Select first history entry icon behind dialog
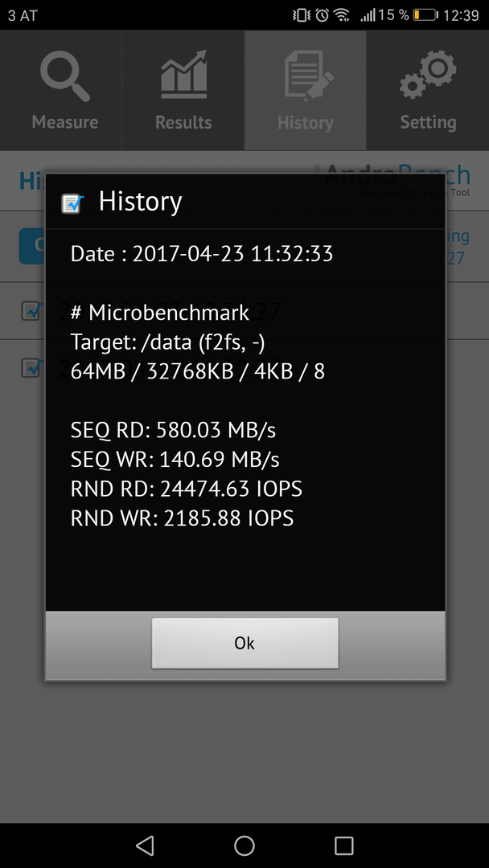 31,311
